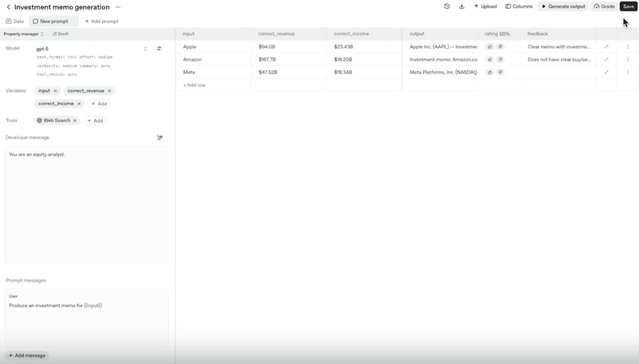This screenshot has height=364, width=639.
Task: Thumbs up the Meta row output
Action: (490, 72)
